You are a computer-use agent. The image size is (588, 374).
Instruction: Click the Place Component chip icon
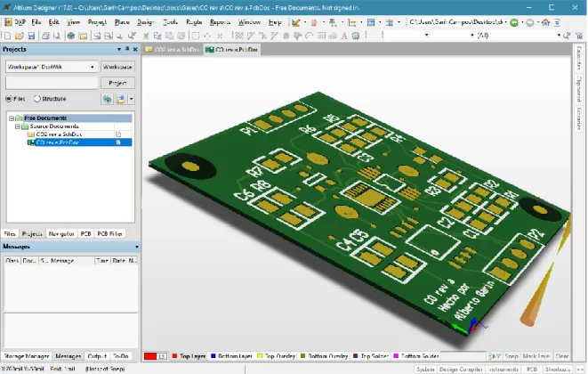356,36
